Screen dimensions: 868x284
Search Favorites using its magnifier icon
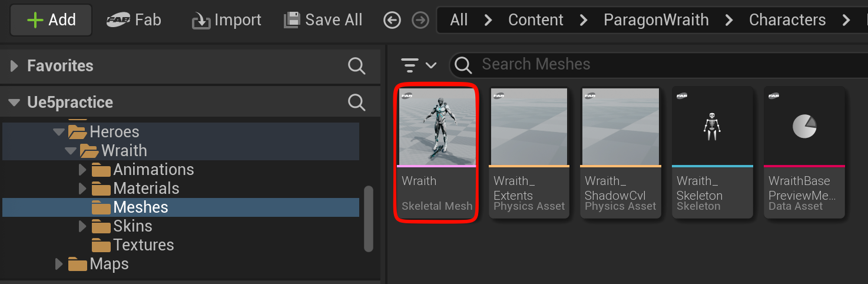click(356, 65)
